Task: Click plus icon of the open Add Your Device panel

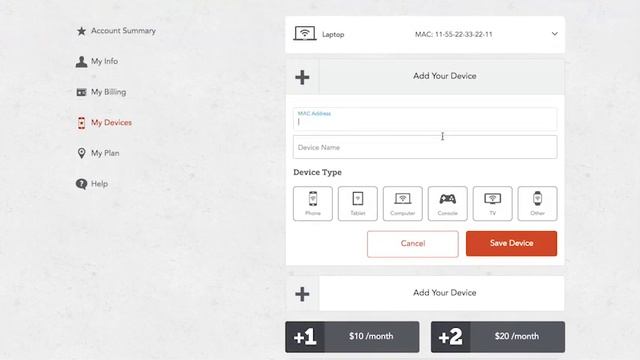Action: [x=302, y=77]
